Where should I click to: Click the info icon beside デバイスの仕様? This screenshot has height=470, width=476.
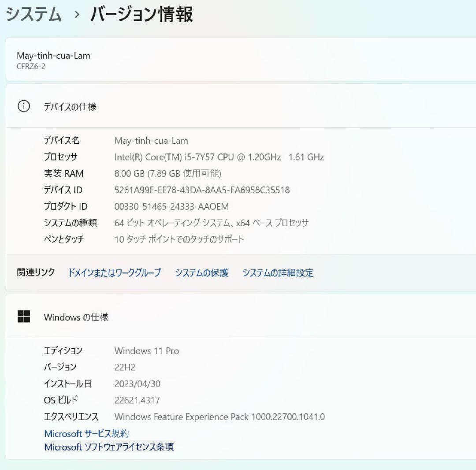[x=24, y=106]
